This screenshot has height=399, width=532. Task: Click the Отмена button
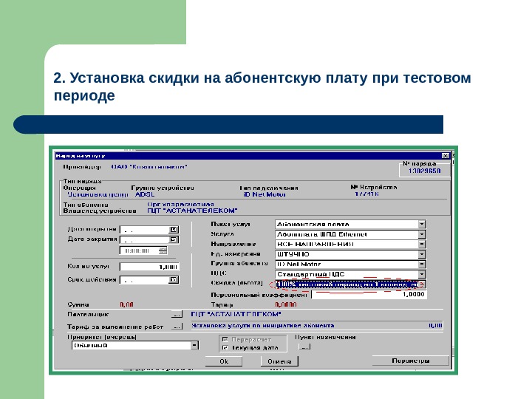(x=279, y=361)
